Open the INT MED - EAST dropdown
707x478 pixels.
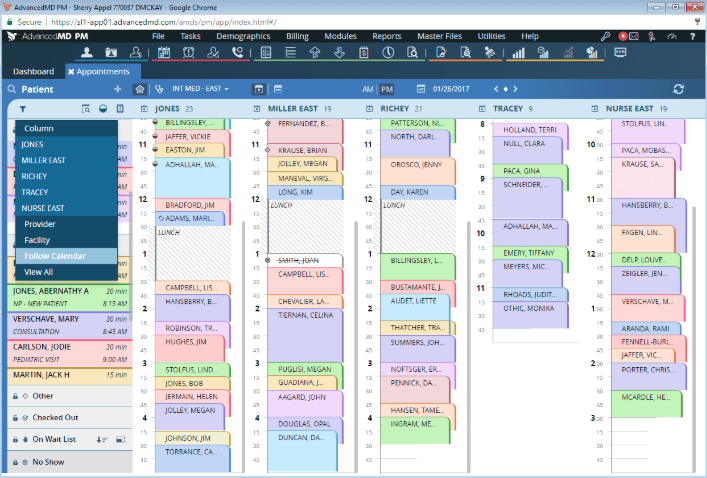coord(200,89)
